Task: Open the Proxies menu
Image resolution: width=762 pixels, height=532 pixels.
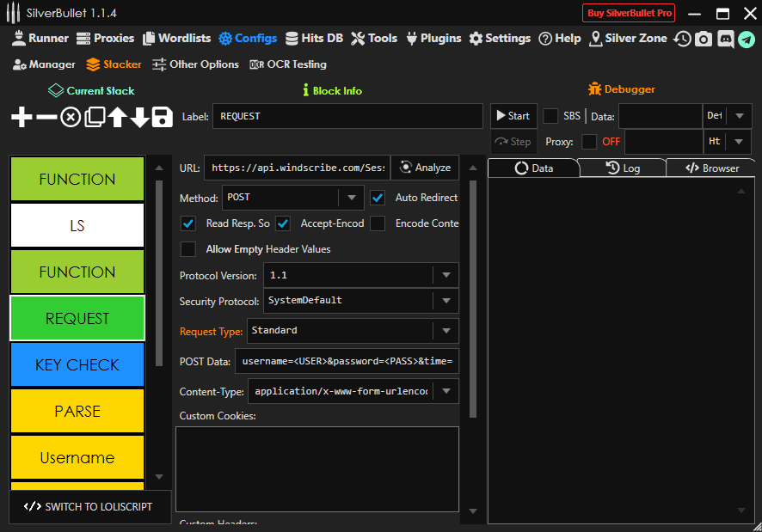Action: [x=105, y=38]
